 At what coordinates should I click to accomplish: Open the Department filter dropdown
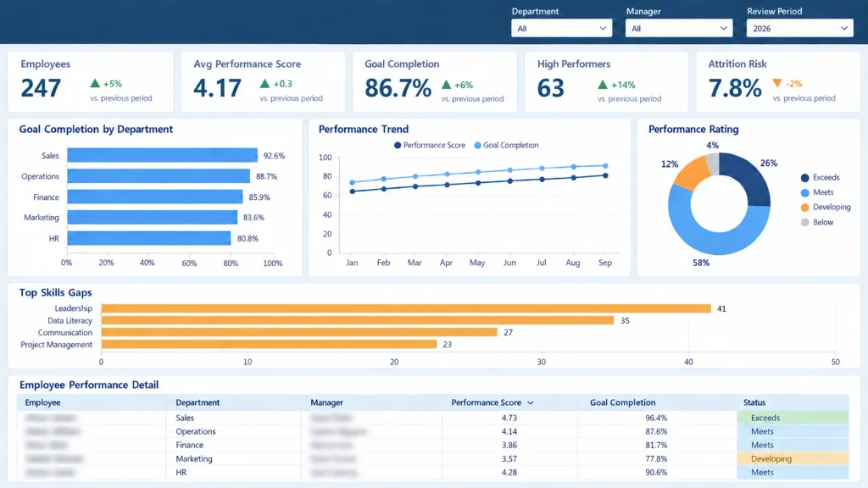561,28
